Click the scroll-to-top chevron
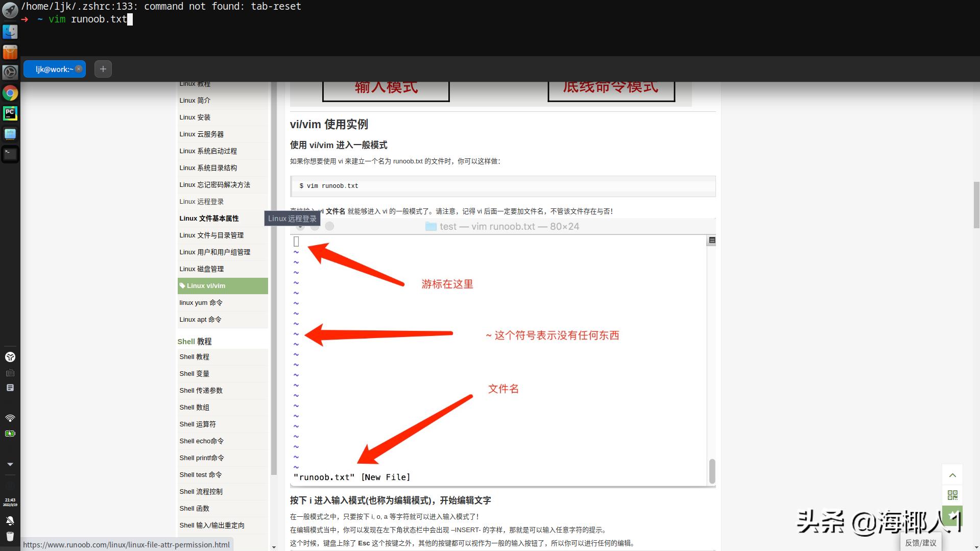 (952, 474)
